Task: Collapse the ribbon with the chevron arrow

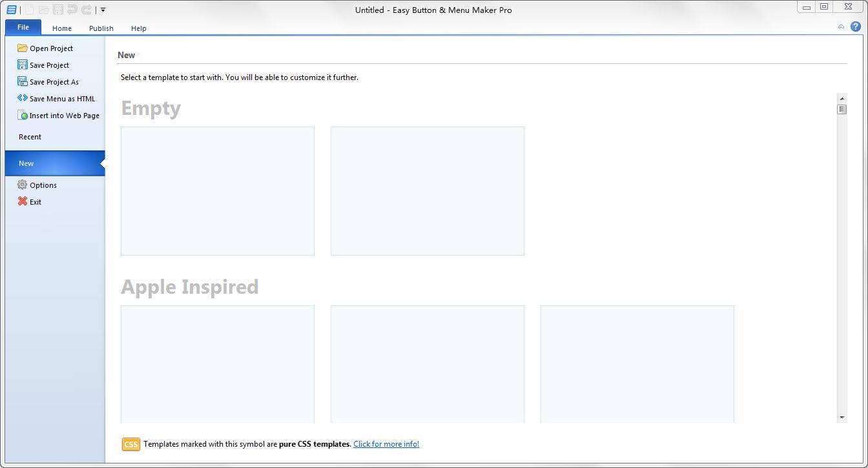Action: pos(841,26)
